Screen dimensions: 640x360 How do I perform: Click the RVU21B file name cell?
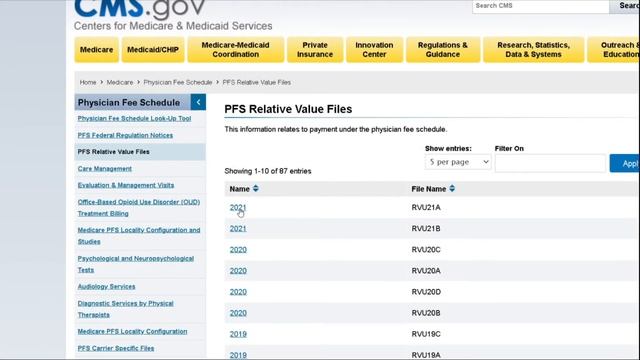426,229
